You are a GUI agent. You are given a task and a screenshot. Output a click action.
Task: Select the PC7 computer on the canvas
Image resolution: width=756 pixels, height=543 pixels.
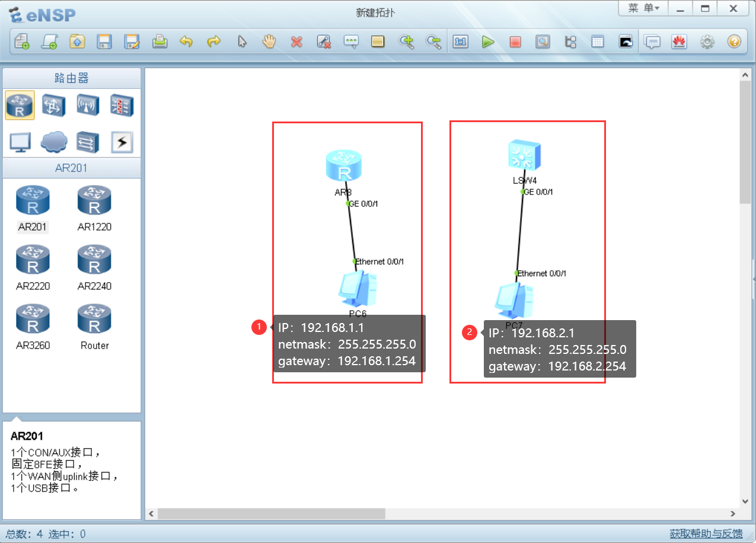515,301
